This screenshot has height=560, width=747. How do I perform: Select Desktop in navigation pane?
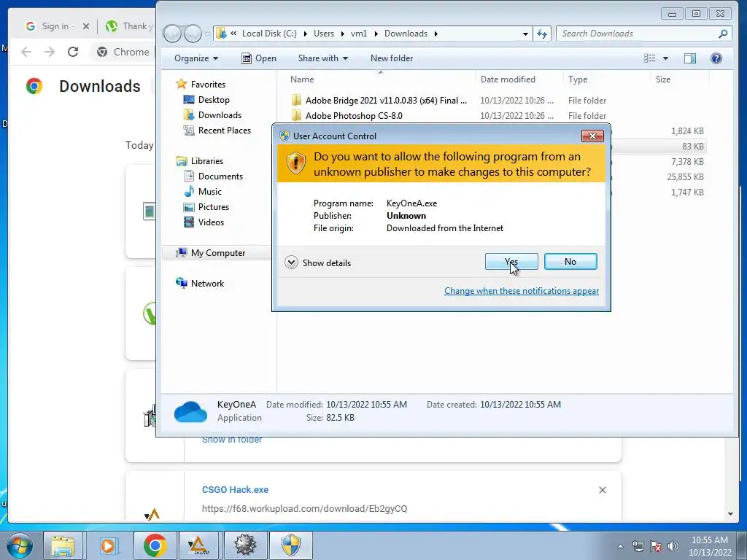[x=214, y=99]
